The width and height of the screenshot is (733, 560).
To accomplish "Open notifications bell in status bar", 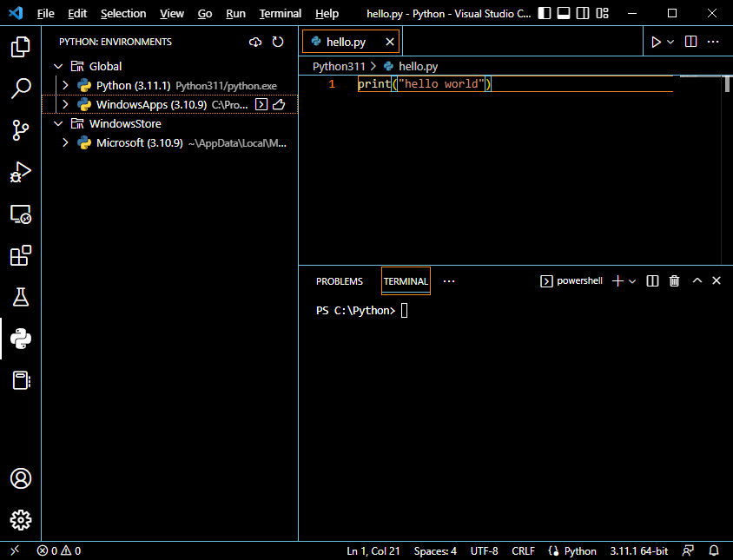I will click(714, 550).
